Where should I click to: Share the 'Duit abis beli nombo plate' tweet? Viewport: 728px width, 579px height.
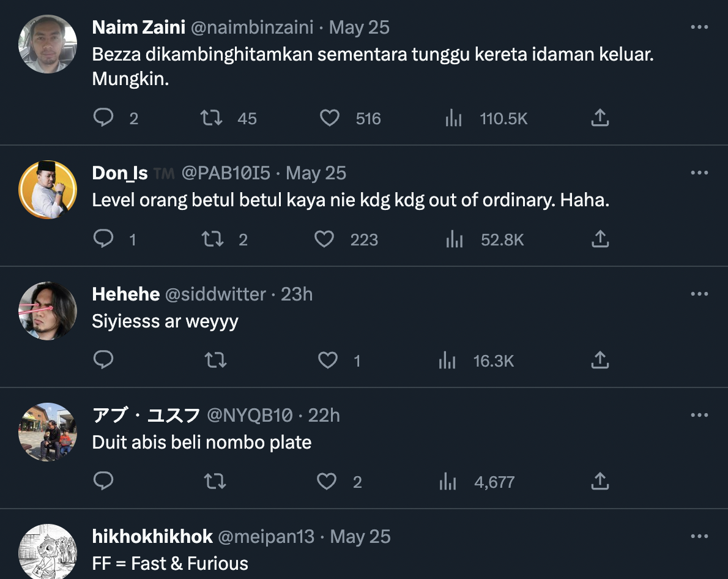pos(600,481)
